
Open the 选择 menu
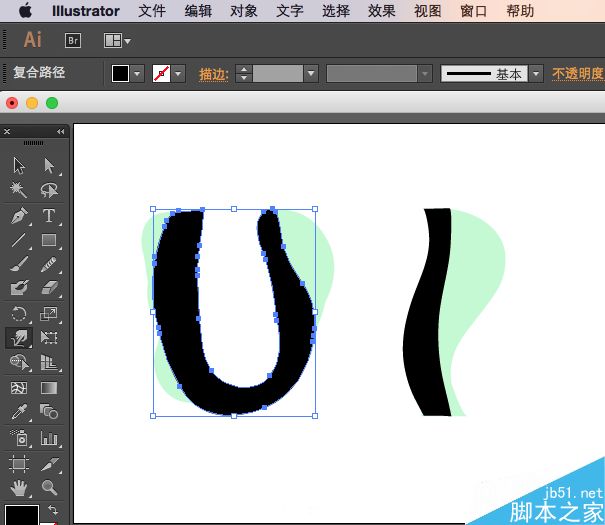click(x=336, y=11)
